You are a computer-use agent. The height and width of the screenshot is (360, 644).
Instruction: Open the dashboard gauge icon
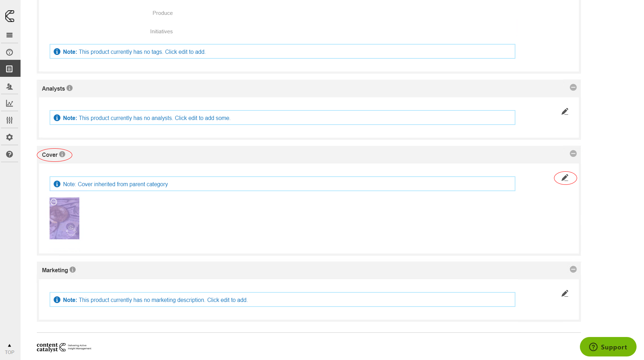point(10,52)
